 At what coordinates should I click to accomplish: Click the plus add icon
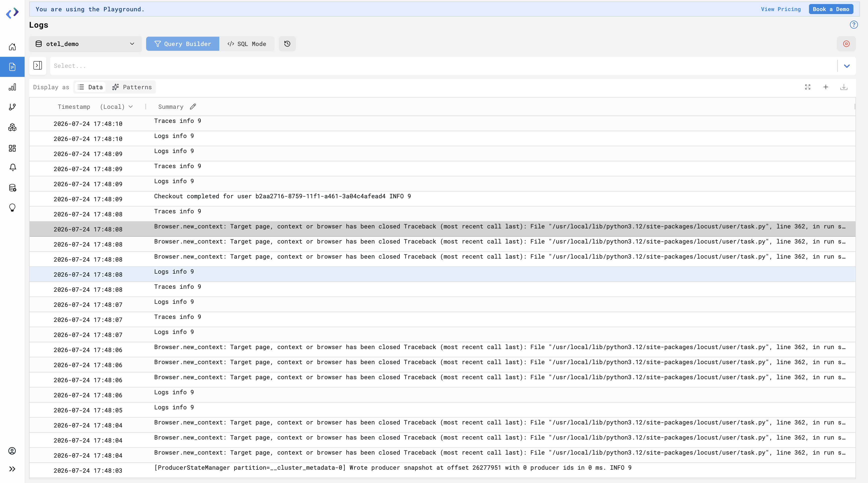pyautogui.click(x=826, y=87)
